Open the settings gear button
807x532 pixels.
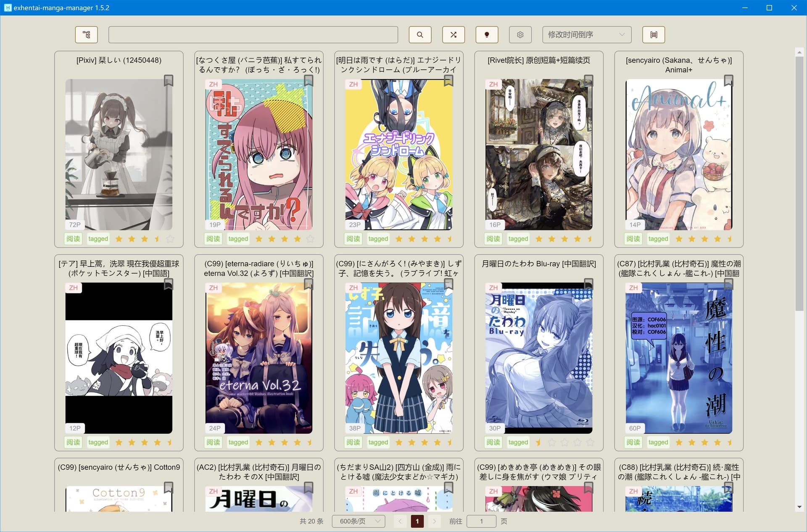(520, 34)
